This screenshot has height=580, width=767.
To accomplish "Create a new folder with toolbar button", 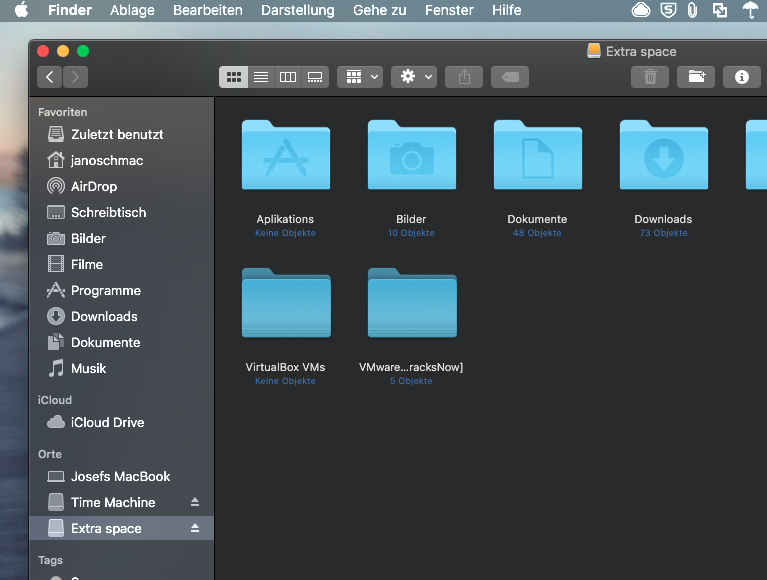I will coord(696,77).
